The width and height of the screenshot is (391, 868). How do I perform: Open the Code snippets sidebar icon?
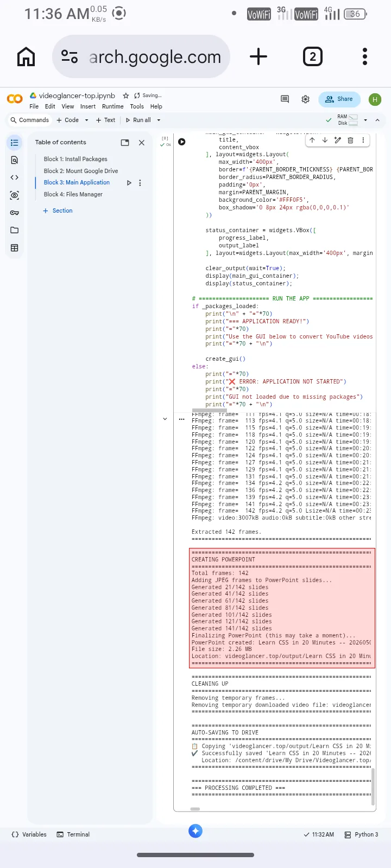click(x=15, y=177)
